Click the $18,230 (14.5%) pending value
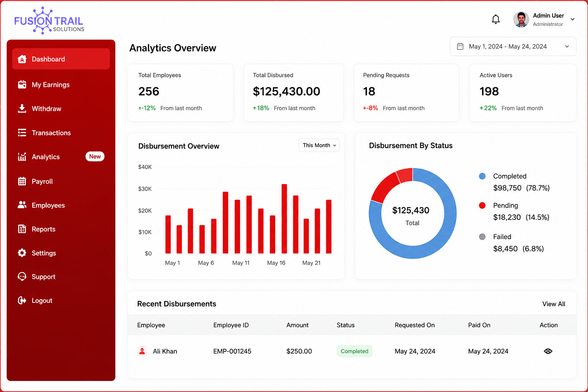Image resolution: width=588 pixels, height=392 pixels. pyautogui.click(x=521, y=217)
